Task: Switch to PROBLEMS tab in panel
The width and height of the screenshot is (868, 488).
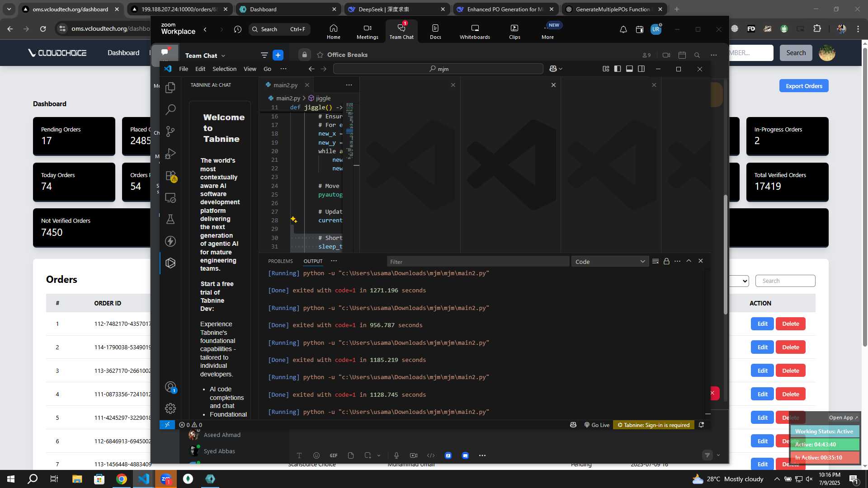Action: (x=280, y=261)
